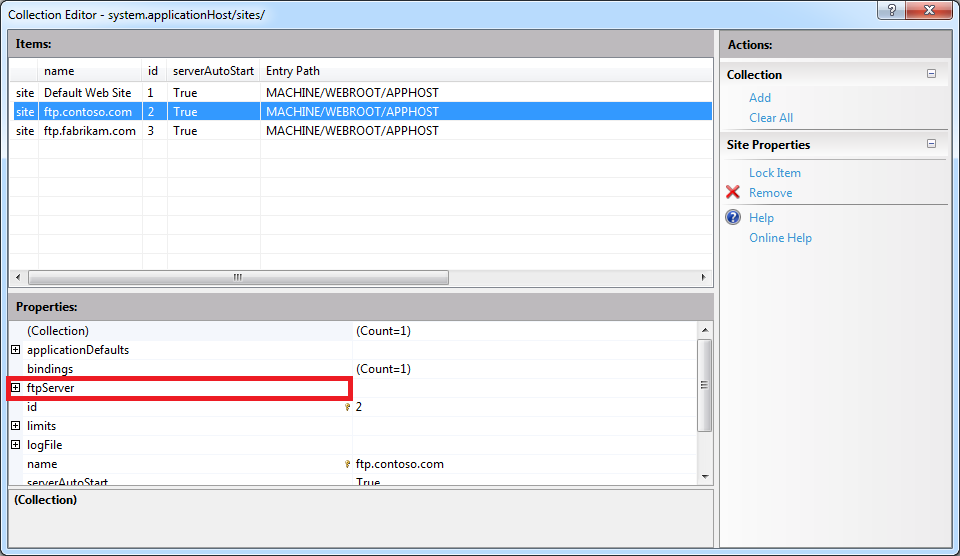The image size is (960, 556).
Task: Collapse the Collection section in Actions
Action: click(x=932, y=74)
